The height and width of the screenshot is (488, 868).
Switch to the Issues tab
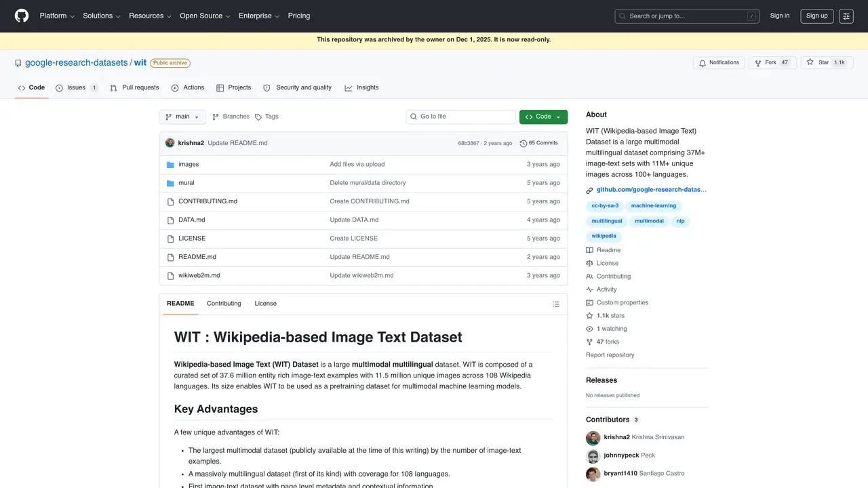tap(77, 87)
